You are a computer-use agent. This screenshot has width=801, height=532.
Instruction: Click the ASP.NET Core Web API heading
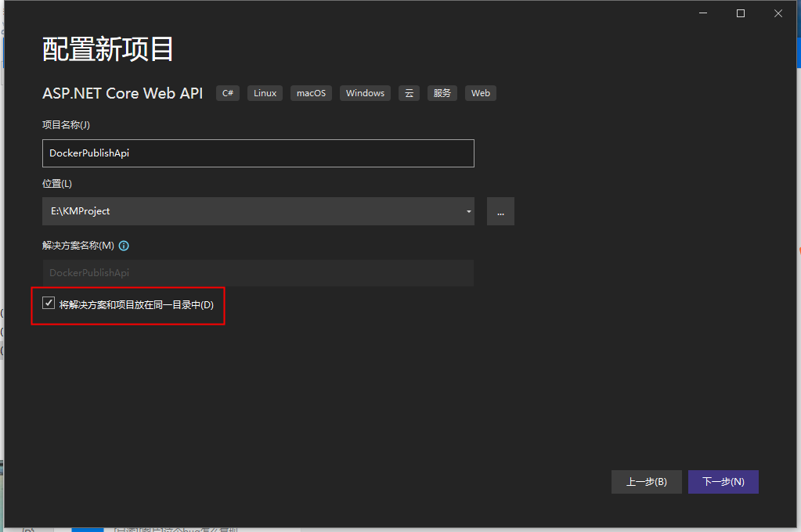(123, 93)
